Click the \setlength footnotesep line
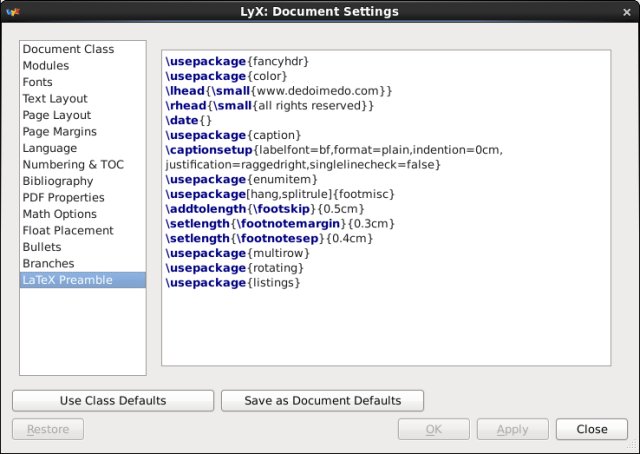Screen dimensions: 640x454 click(x=269, y=238)
